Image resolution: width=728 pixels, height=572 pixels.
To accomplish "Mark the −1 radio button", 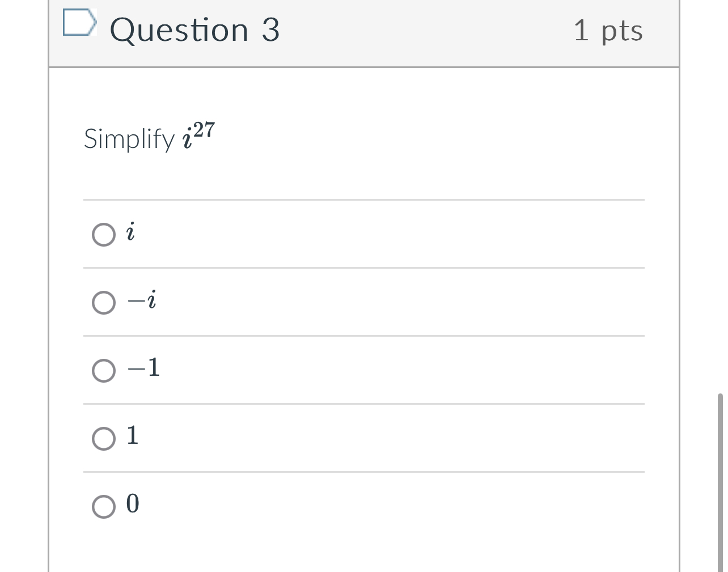I will tap(104, 370).
